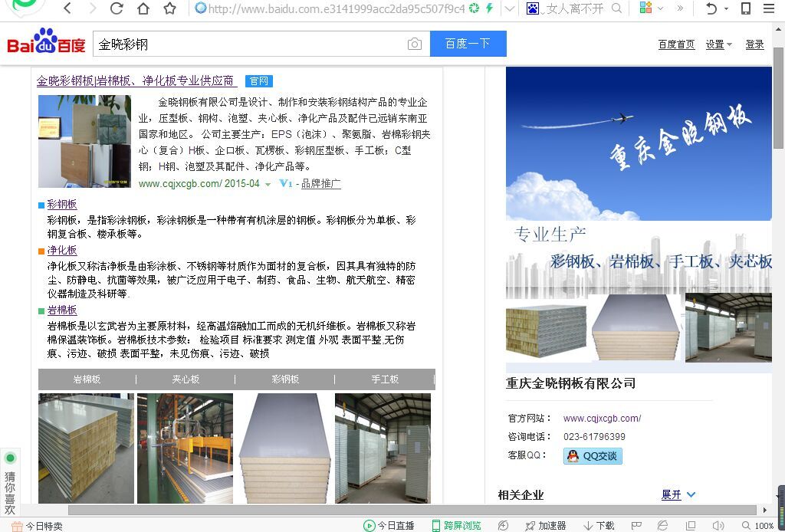This screenshot has height=532, width=785.
Task: Click the 猜你喜欢 side widget
Action: click(10, 483)
